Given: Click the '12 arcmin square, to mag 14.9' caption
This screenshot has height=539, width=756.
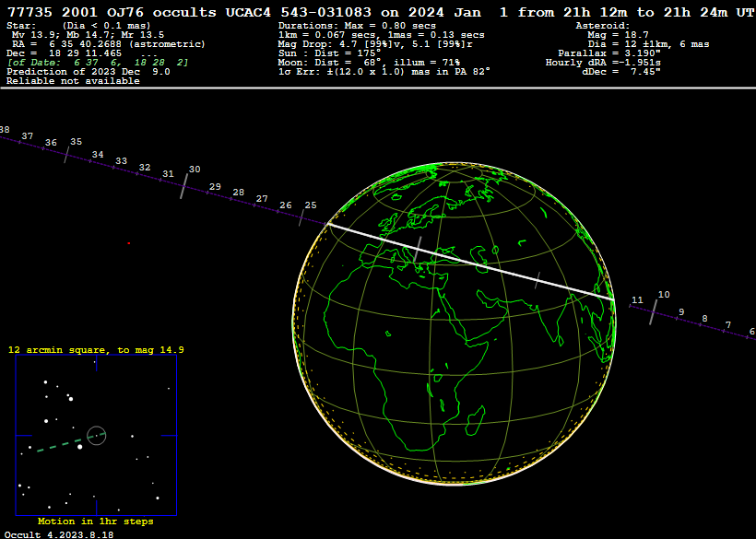Looking at the screenshot, I should (x=96, y=350).
